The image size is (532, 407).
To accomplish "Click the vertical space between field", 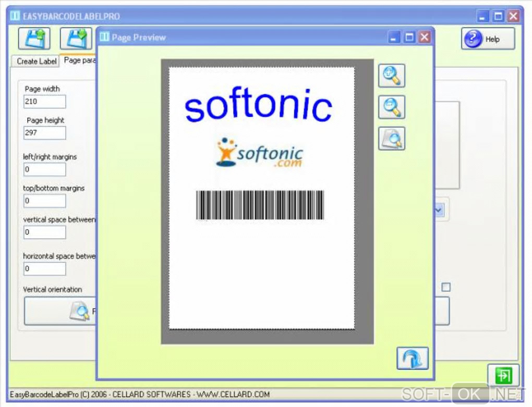I will tap(44, 232).
